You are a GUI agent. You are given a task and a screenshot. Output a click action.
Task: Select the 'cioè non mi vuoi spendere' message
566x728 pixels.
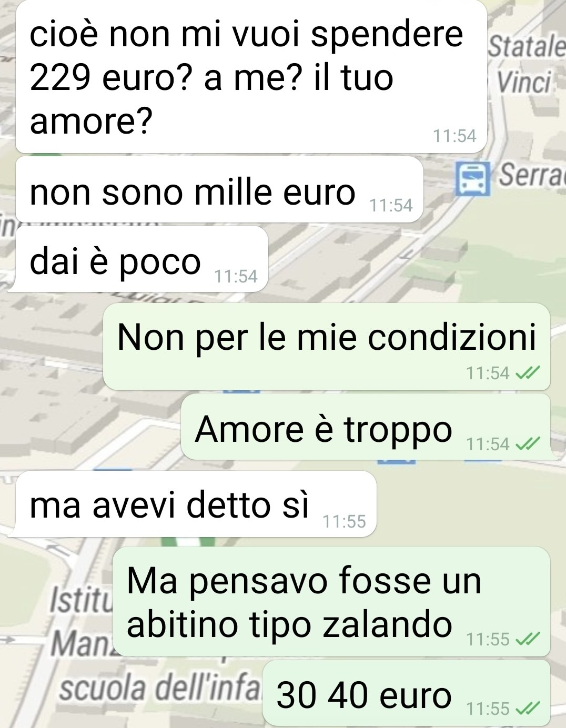[x=251, y=77]
